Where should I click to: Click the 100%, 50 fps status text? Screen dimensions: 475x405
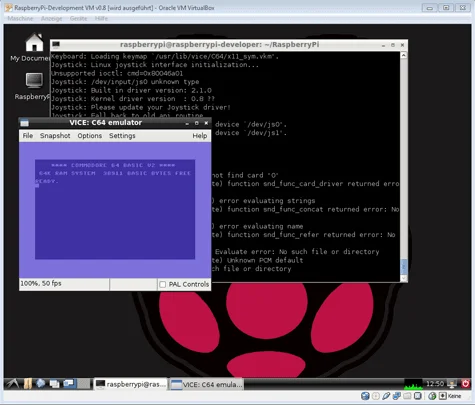coord(41,284)
